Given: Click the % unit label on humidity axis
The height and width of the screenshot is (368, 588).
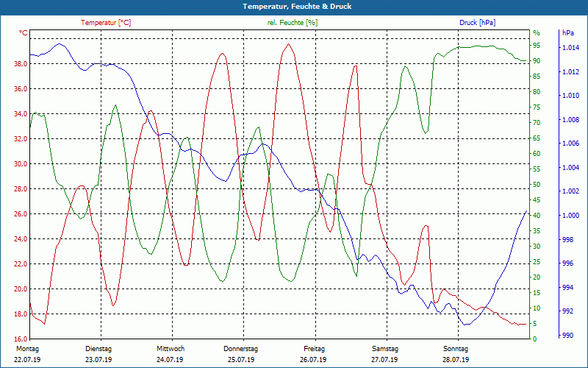Looking at the screenshot, I should (537, 33).
